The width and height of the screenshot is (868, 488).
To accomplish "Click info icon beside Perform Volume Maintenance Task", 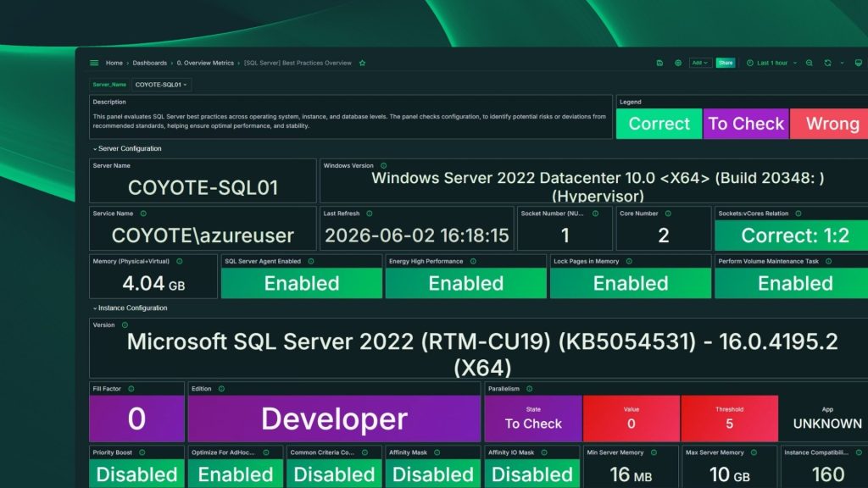I will pyautogui.click(x=829, y=261).
